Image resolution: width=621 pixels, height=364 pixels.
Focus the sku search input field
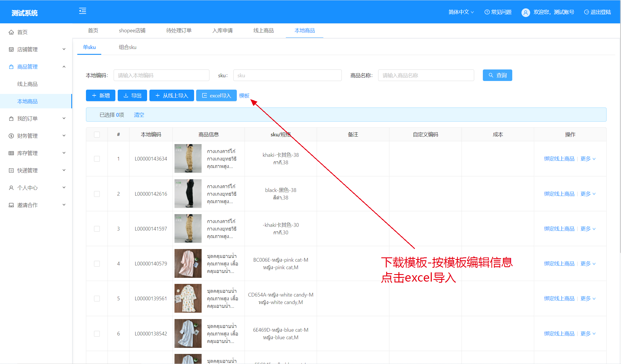pos(287,75)
